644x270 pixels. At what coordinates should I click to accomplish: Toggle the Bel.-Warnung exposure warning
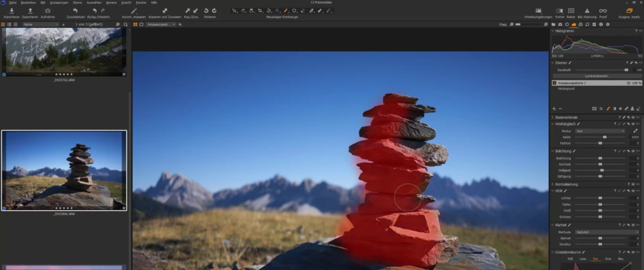(x=587, y=10)
